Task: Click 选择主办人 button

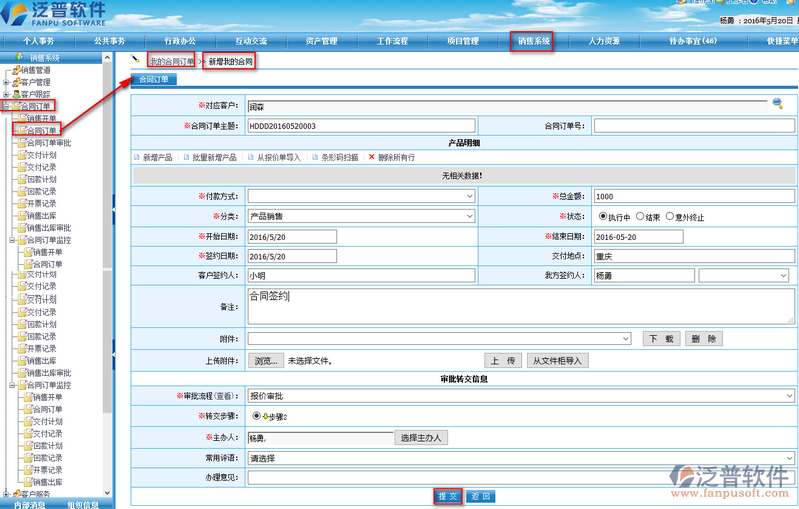Action: 421,438
